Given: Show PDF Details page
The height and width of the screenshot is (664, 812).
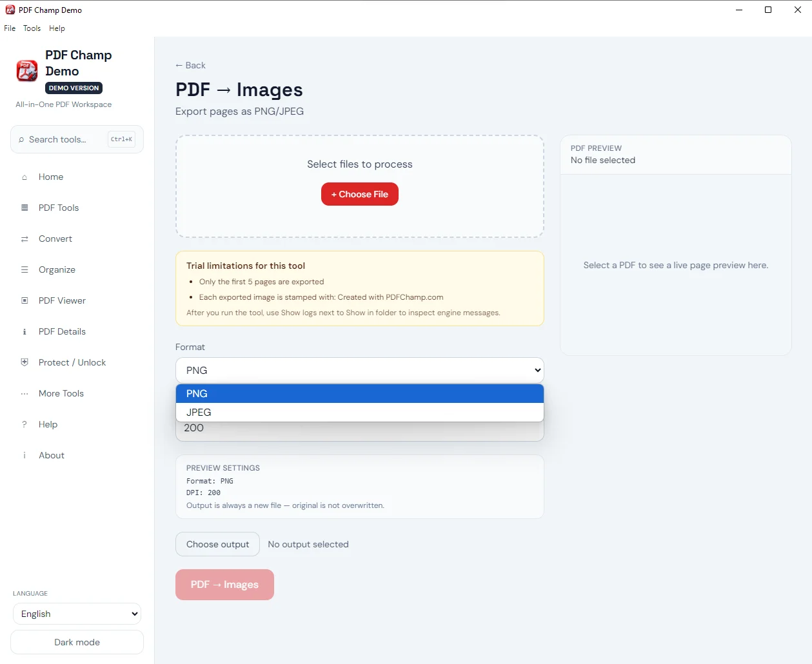Looking at the screenshot, I should click(x=77, y=332).
